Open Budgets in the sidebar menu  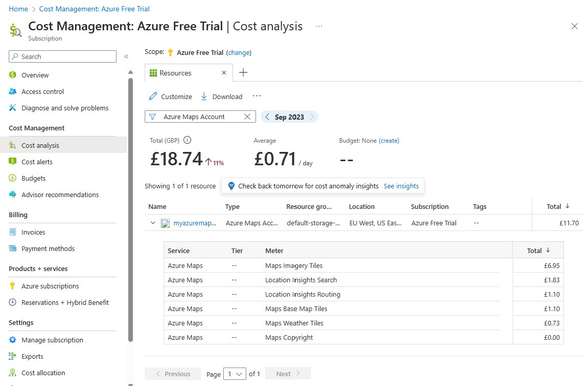[x=33, y=178]
